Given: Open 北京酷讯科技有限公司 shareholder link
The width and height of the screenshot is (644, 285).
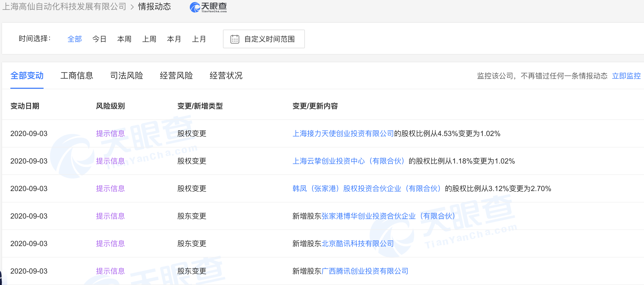Looking at the screenshot, I should [358, 244].
